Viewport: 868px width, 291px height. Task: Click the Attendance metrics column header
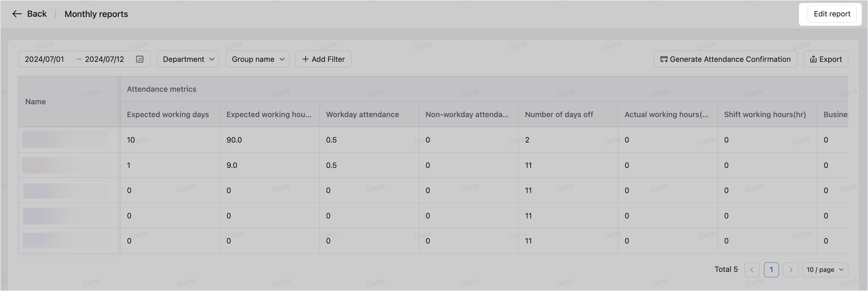161,89
